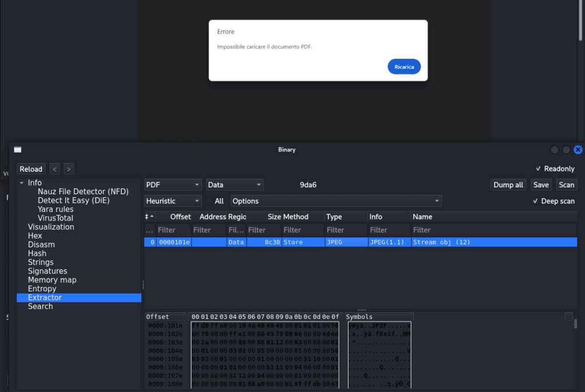Click the Method column filter field
The height and width of the screenshot is (392, 585).
(x=303, y=230)
